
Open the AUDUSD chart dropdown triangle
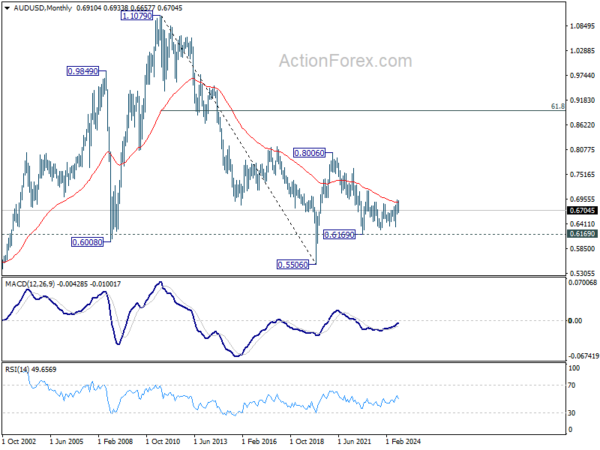pyautogui.click(x=8, y=8)
